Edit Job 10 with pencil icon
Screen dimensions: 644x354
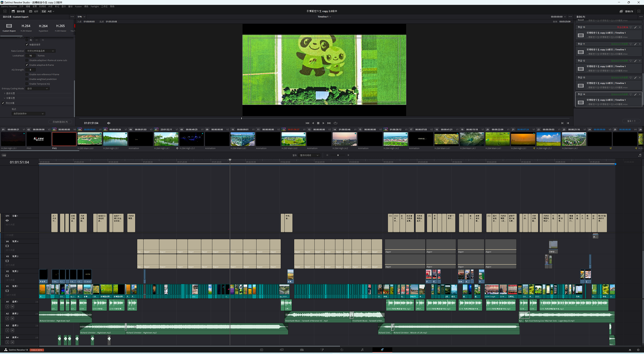pos(635,27)
